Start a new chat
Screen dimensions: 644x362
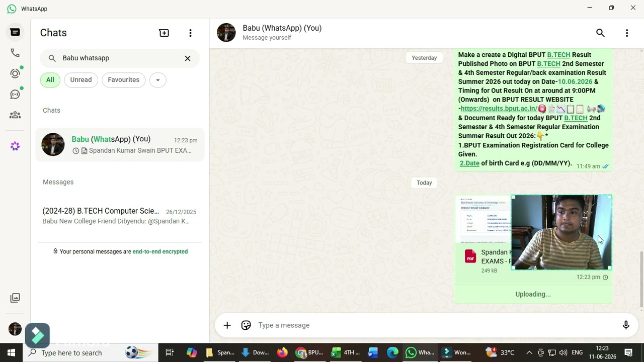tap(164, 33)
